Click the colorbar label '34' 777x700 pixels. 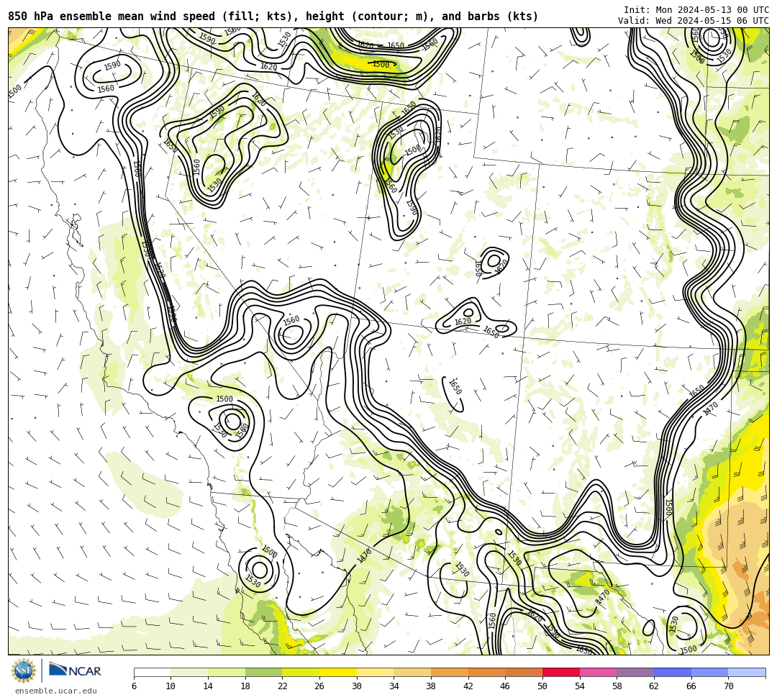tap(394, 686)
